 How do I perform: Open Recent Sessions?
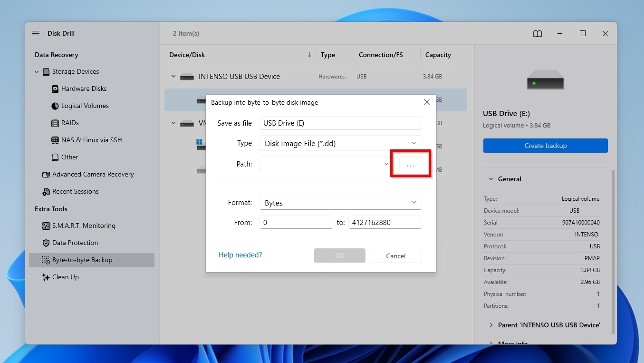[76, 191]
